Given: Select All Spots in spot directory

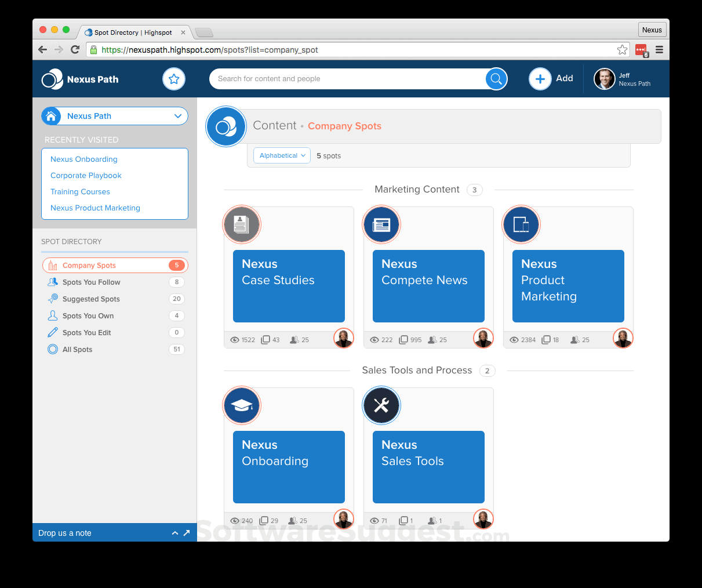Looking at the screenshot, I should click(x=78, y=350).
